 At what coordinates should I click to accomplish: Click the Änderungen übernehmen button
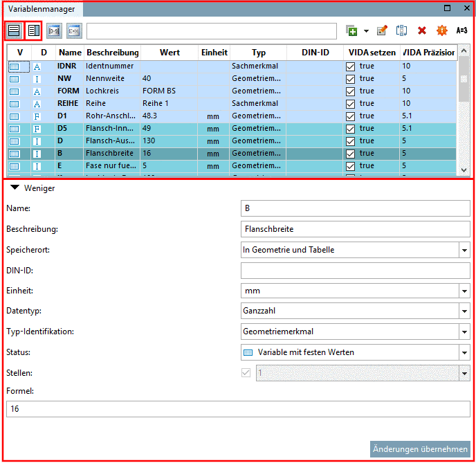[x=420, y=448]
